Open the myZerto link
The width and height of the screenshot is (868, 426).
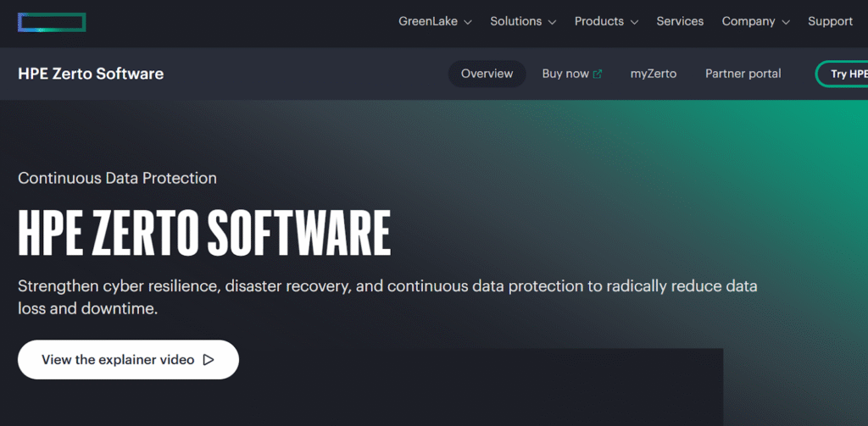point(653,74)
